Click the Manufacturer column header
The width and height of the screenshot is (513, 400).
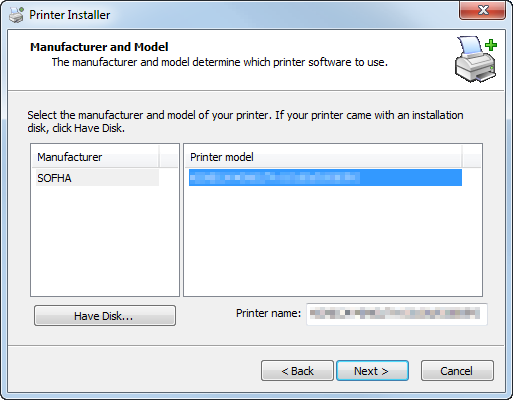95,157
